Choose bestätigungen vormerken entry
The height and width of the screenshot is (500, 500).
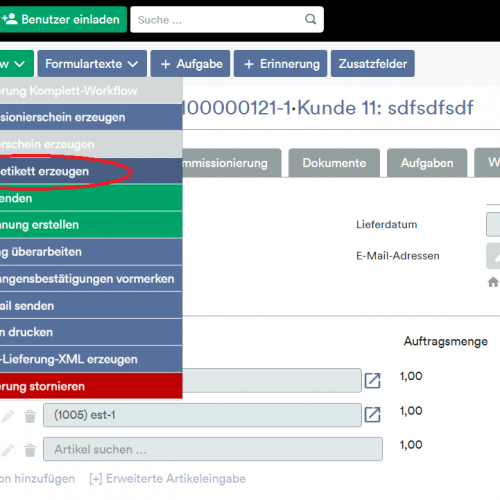(x=91, y=279)
